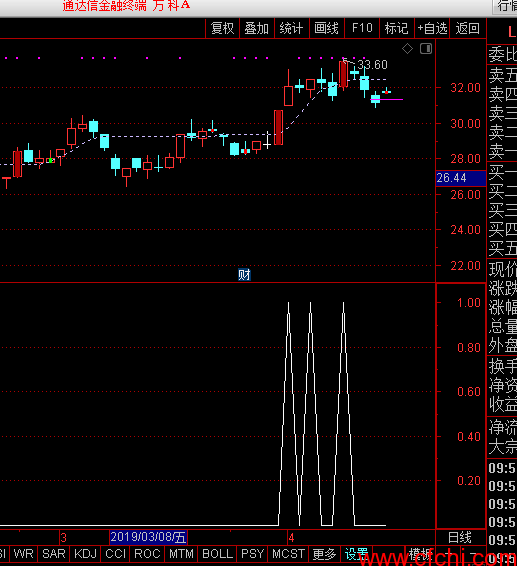Open the 统计 statistics tool
517x566 pixels.
point(292,28)
